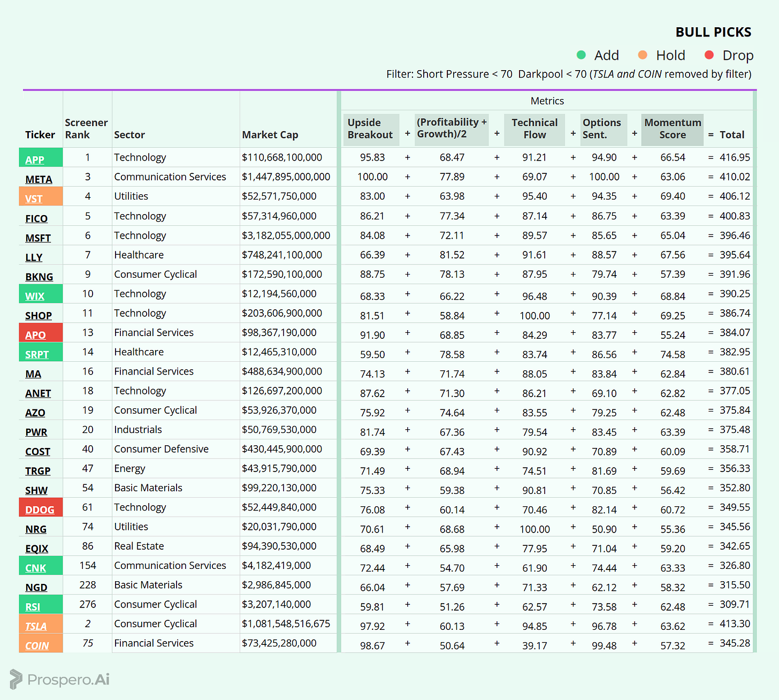Click the green Add legend dot

[581, 55]
